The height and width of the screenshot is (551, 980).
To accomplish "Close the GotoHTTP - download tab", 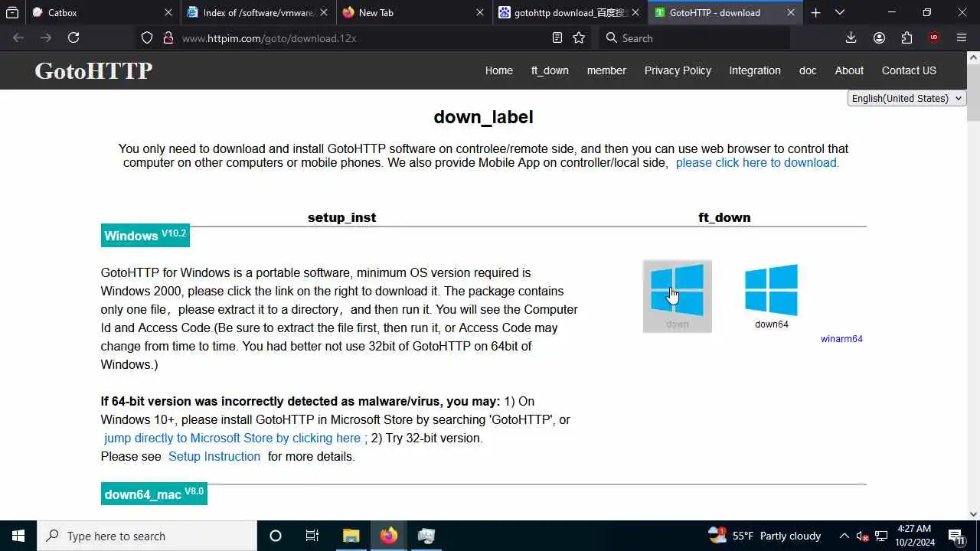I will tap(791, 12).
